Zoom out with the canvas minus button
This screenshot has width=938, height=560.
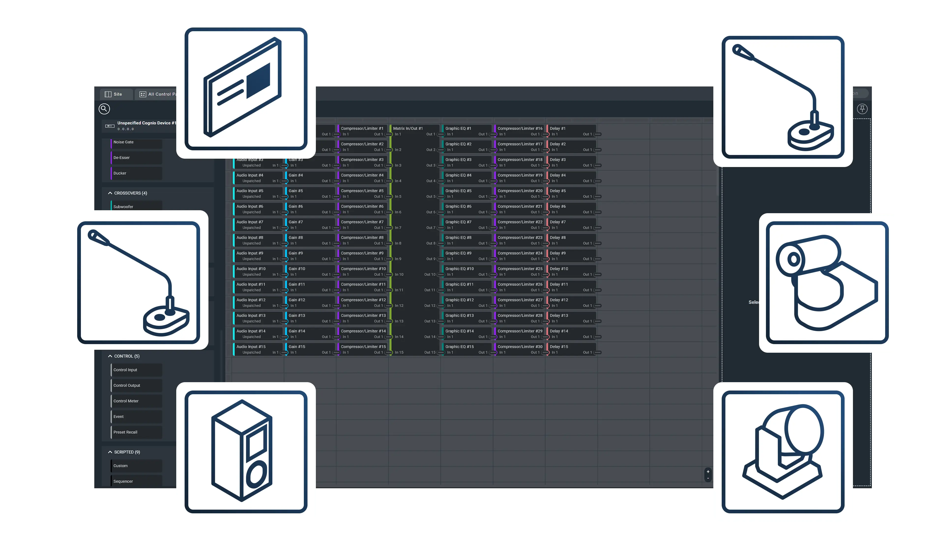pyautogui.click(x=708, y=478)
